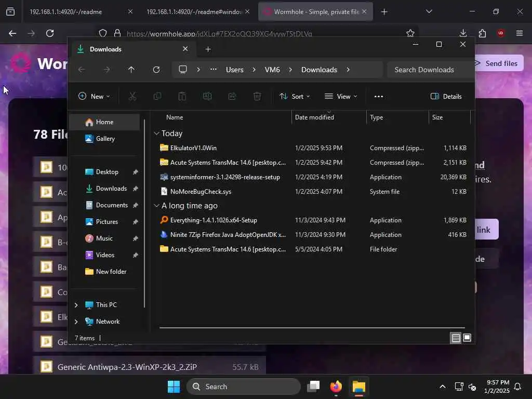Collapse the Today group

tap(156, 134)
